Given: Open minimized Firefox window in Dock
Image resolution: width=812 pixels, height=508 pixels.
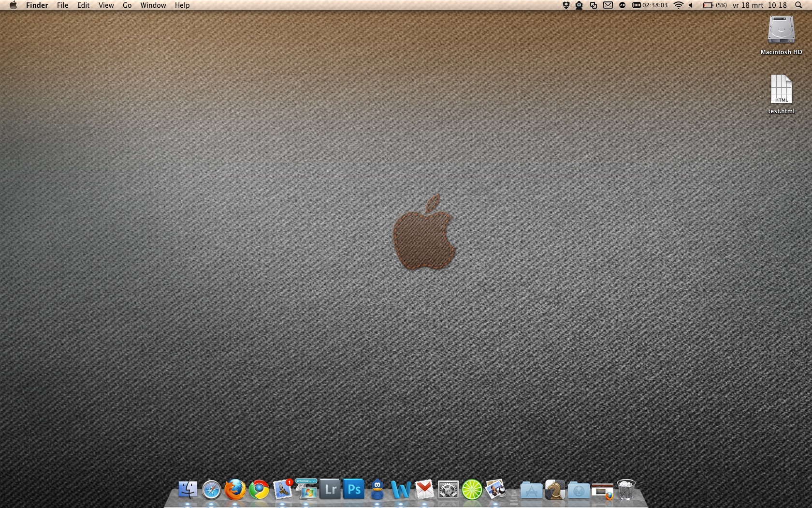Looking at the screenshot, I should (602, 491).
